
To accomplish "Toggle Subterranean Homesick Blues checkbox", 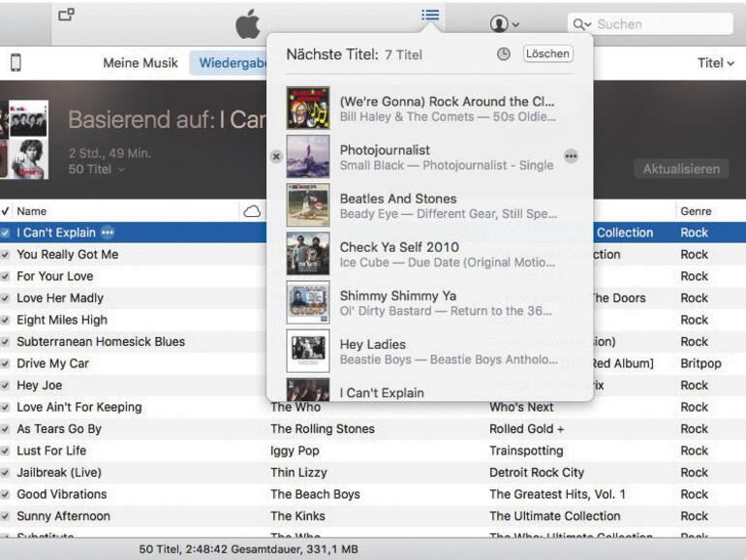I will click(5, 342).
